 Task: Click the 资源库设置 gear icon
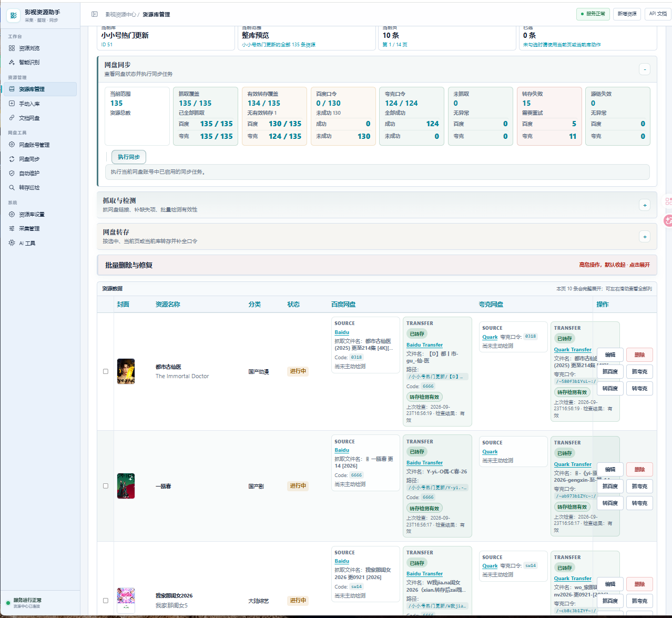pos(12,214)
